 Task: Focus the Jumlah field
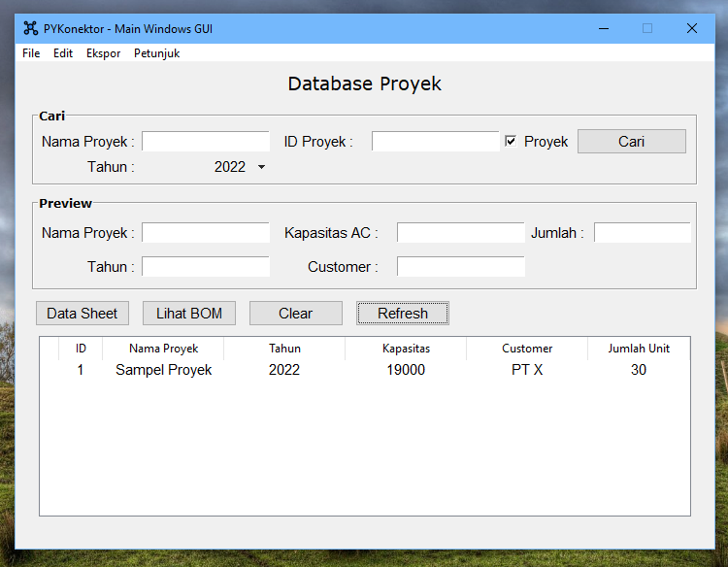pos(643,233)
